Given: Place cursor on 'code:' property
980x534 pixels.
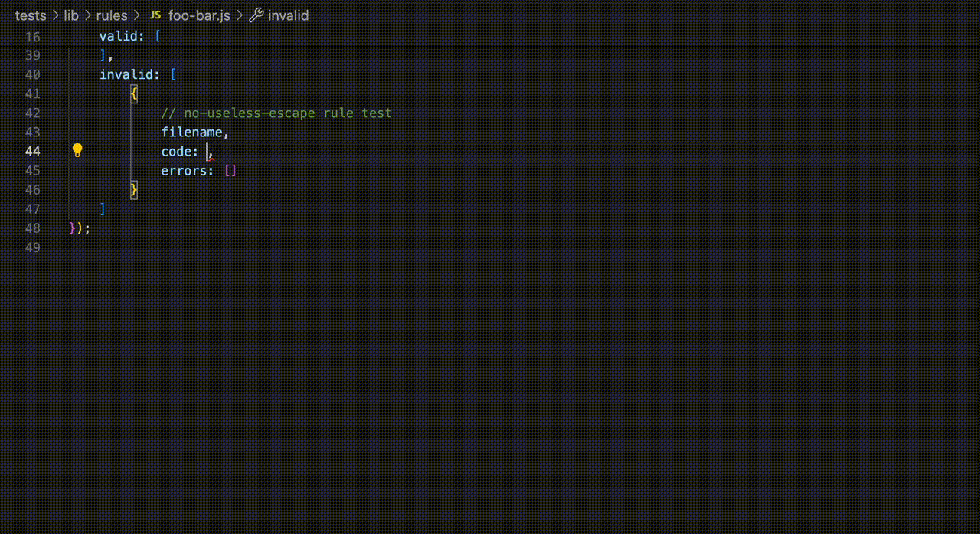Looking at the screenshot, I should 180,151.
